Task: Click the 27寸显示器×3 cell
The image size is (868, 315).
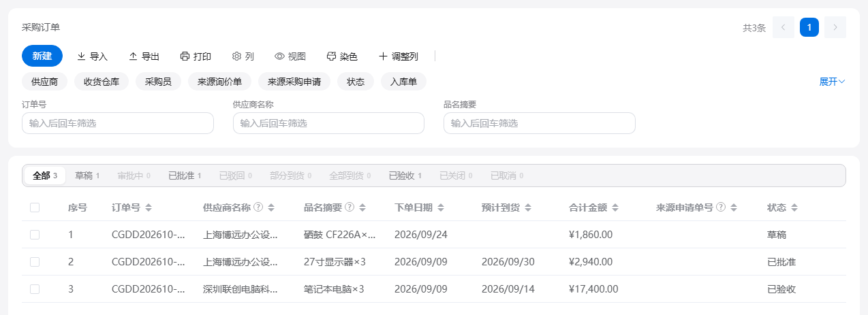Action: (335, 262)
